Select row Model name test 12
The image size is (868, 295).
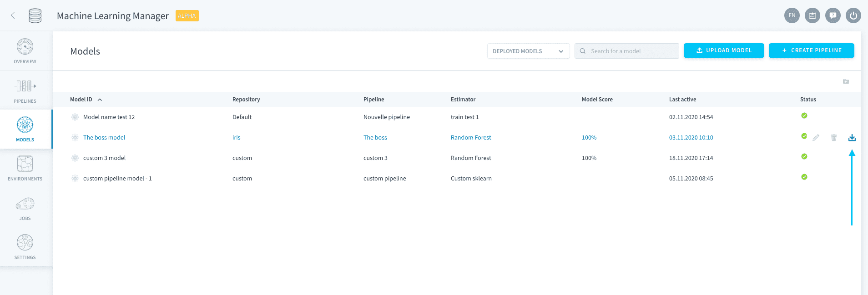point(457,117)
